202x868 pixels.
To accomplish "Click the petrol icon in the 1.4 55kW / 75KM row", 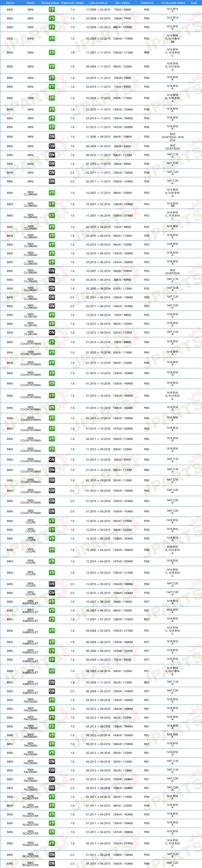I will click(x=52, y=19).
